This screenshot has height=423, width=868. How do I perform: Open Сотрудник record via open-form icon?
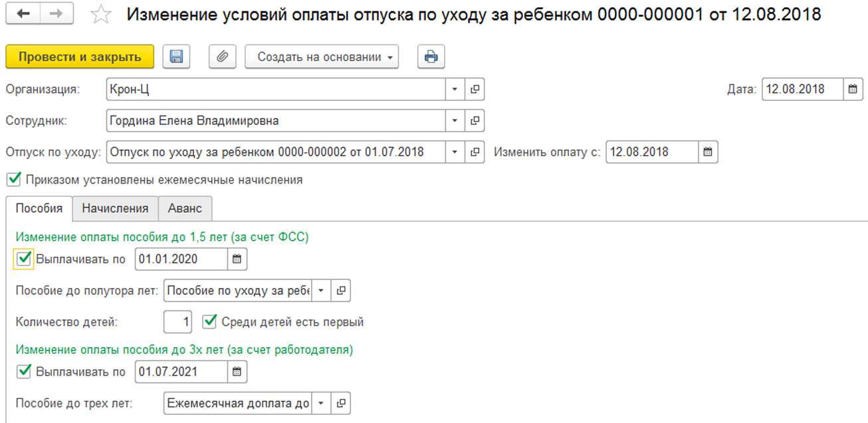pos(475,121)
